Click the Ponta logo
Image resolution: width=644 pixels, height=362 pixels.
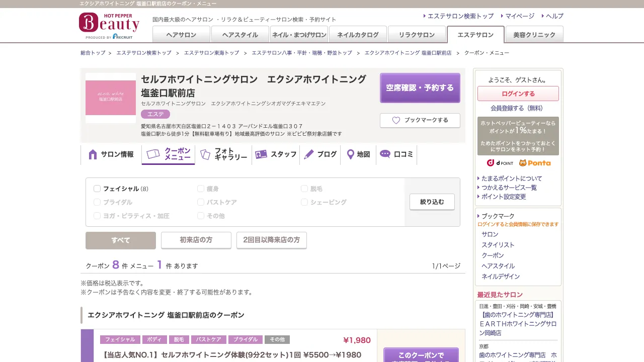tap(535, 163)
